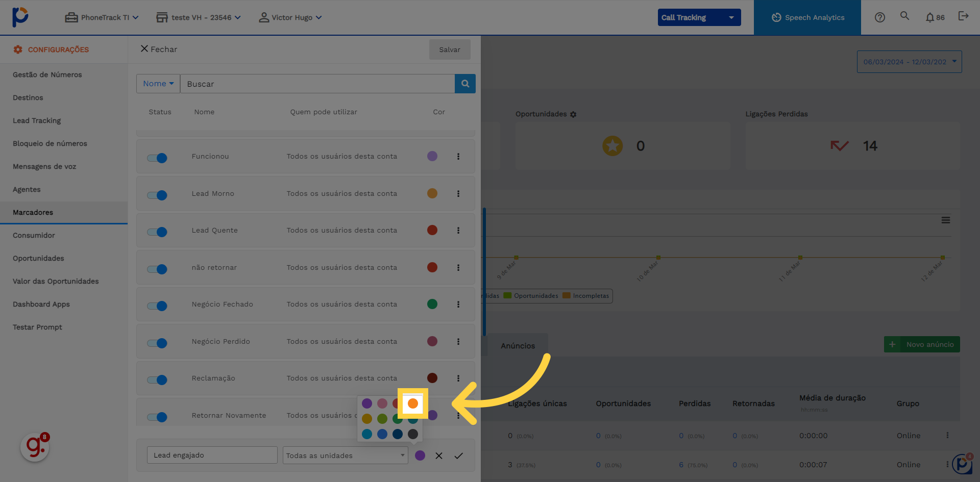Toggle the Funcionou marker status
980x482 pixels.
point(157,158)
